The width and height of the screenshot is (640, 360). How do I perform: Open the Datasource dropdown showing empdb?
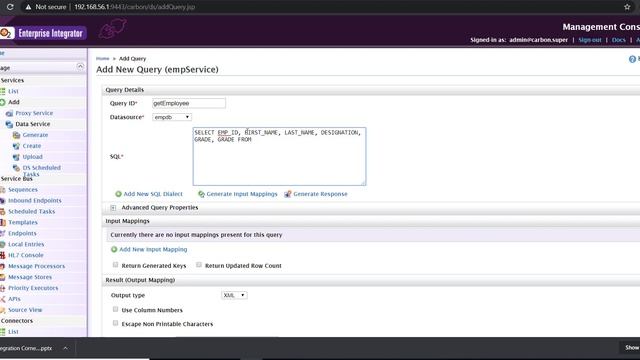click(x=172, y=117)
